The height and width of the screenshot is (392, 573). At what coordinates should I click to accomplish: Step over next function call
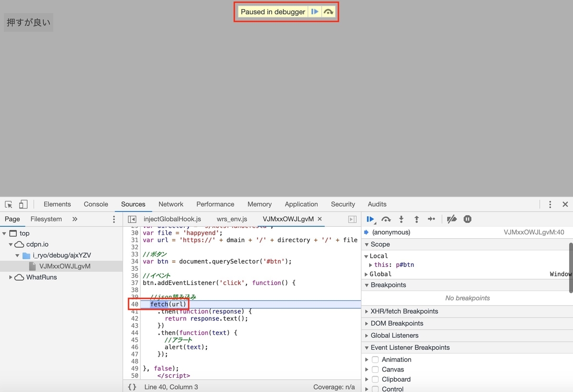[x=386, y=219]
